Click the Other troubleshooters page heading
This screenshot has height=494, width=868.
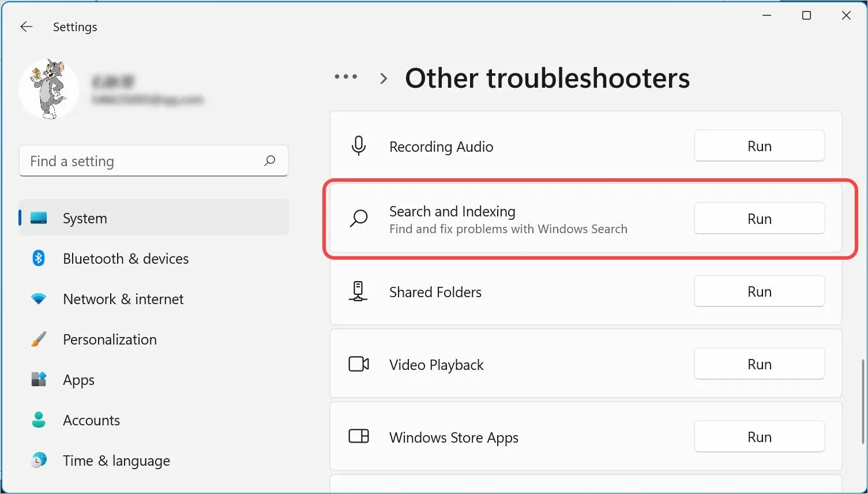point(547,78)
